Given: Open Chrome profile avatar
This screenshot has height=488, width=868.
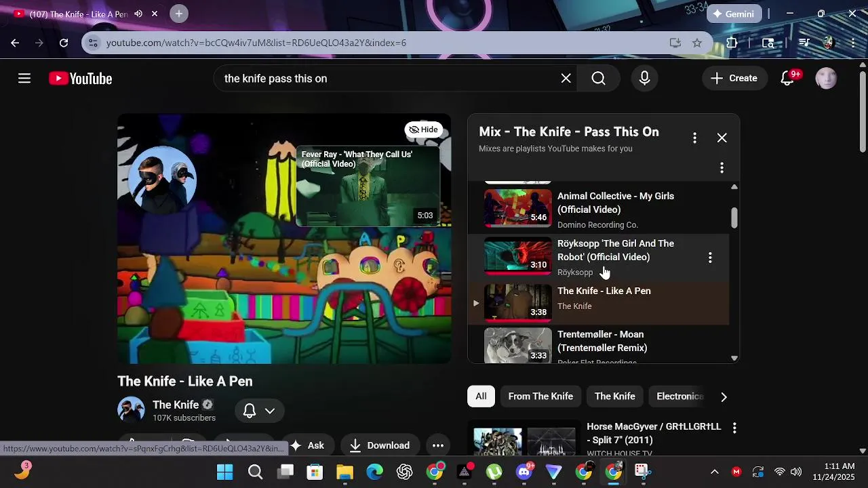Looking at the screenshot, I should [x=828, y=43].
